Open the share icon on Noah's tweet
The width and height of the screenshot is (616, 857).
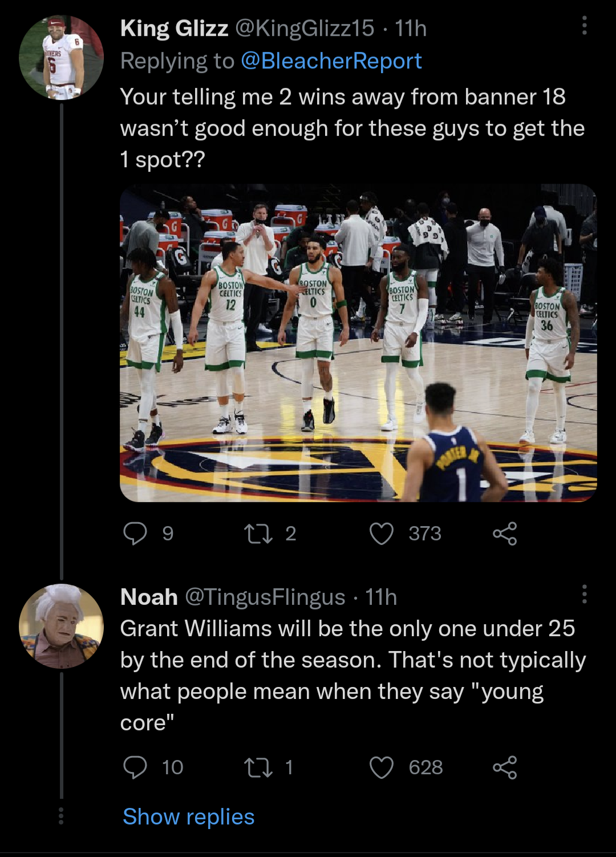pyautogui.click(x=506, y=768)
